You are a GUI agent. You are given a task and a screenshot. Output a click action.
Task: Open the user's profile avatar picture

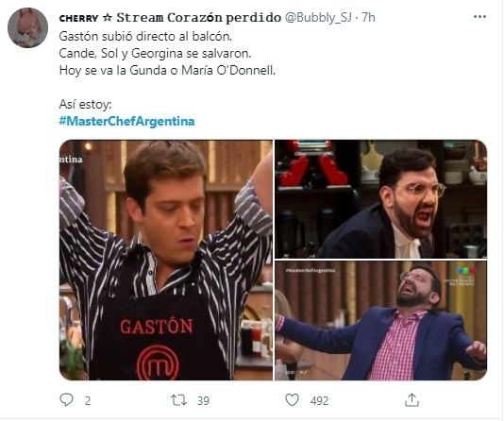coord(27,28)
